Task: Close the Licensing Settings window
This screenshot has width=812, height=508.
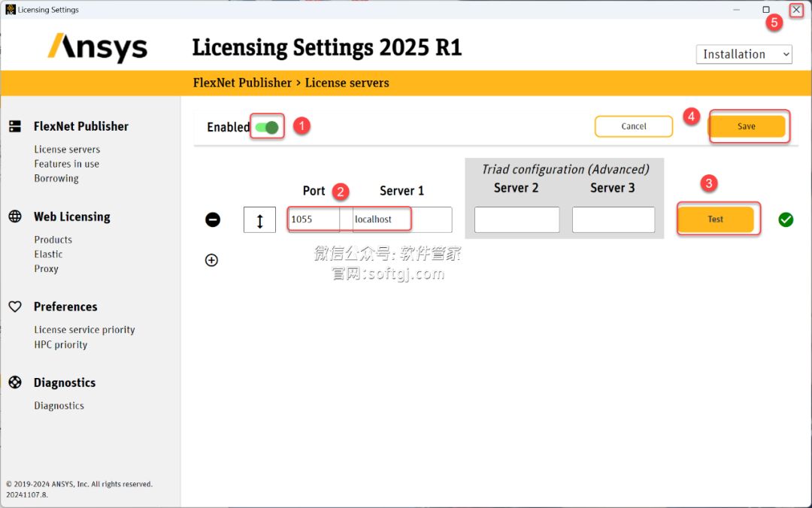Action: (x=796, y=9)
